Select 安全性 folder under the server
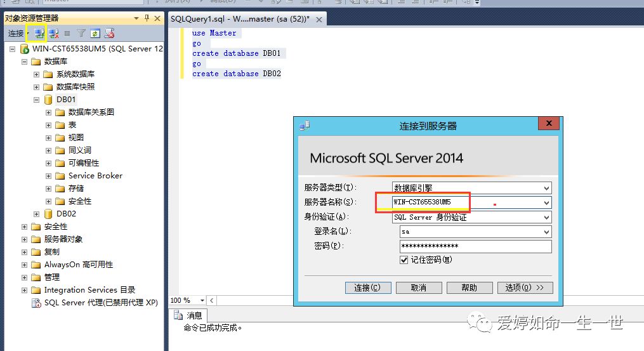Screen dimensions: 644x351 [55, 227]
